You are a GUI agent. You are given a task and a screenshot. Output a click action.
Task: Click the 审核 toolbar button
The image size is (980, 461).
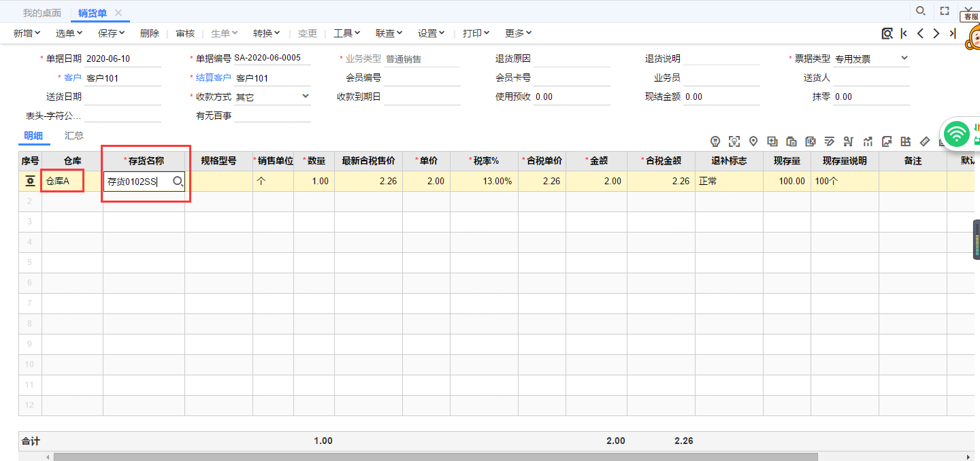[185, 33]
